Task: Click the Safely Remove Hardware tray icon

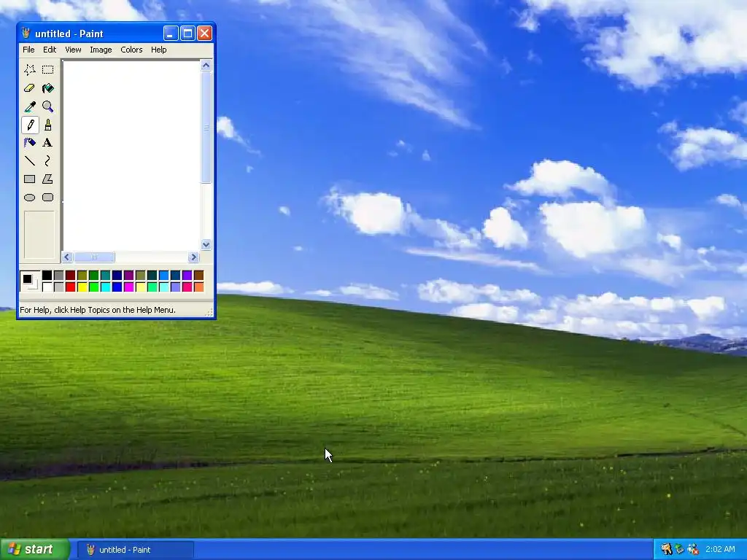Action: click(679, 549)
